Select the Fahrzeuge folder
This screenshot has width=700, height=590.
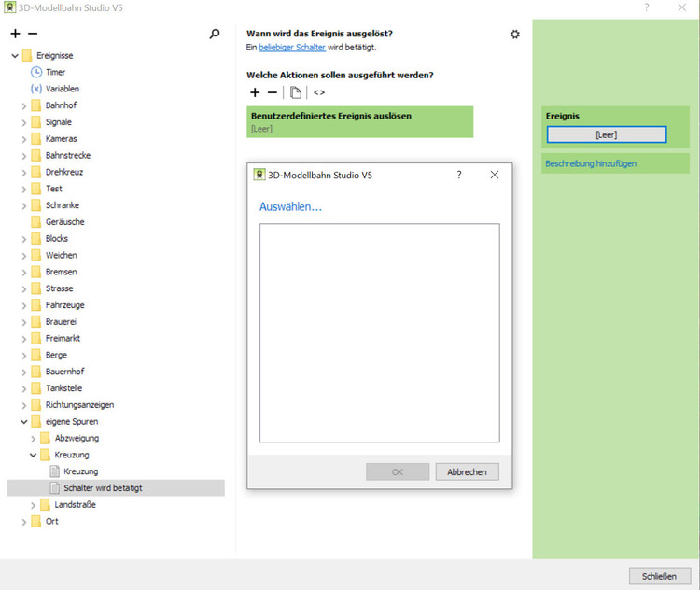pyautogui.click(x=64, y=305)
